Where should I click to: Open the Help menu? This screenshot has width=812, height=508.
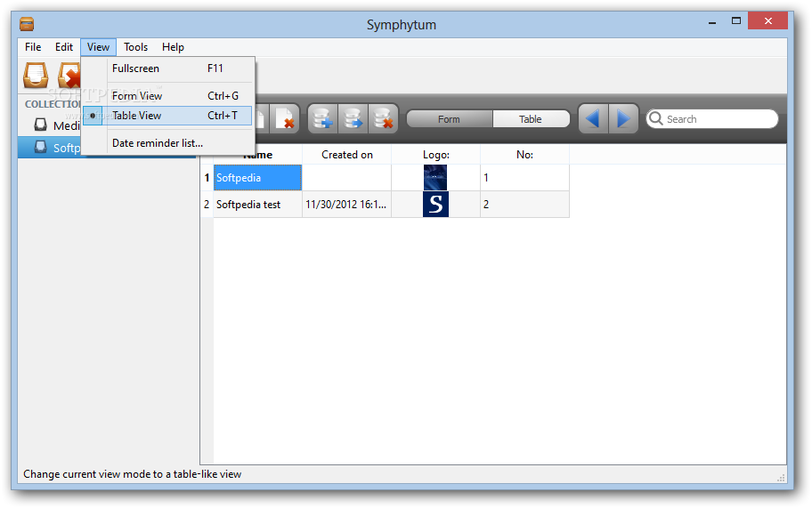(173, 46)
